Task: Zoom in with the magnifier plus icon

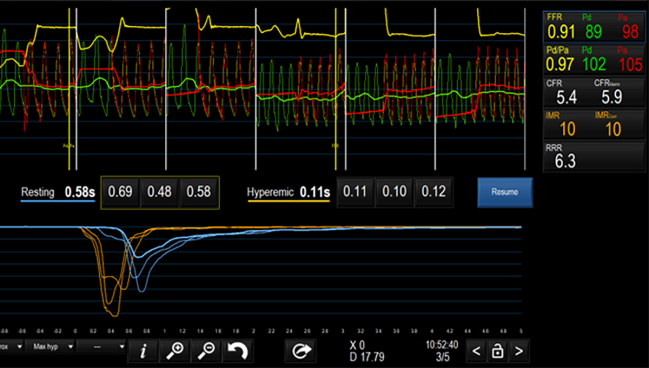Action: click(175, 351)
